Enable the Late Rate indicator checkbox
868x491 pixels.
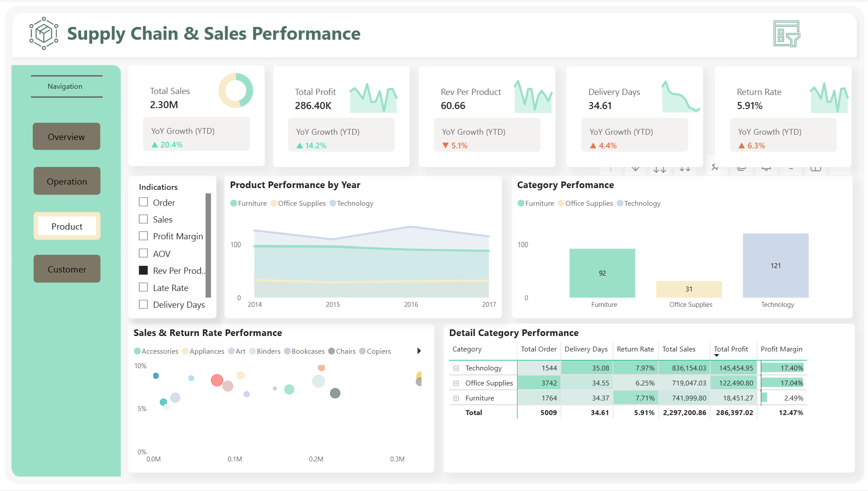point(143,287)
